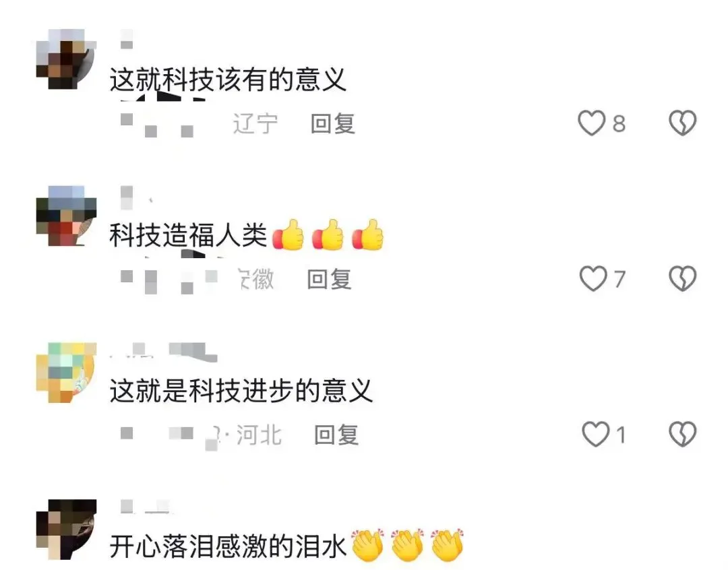Open avatar of 科技造福人类 commenter
728x570 pixels.
coord(66,216)
